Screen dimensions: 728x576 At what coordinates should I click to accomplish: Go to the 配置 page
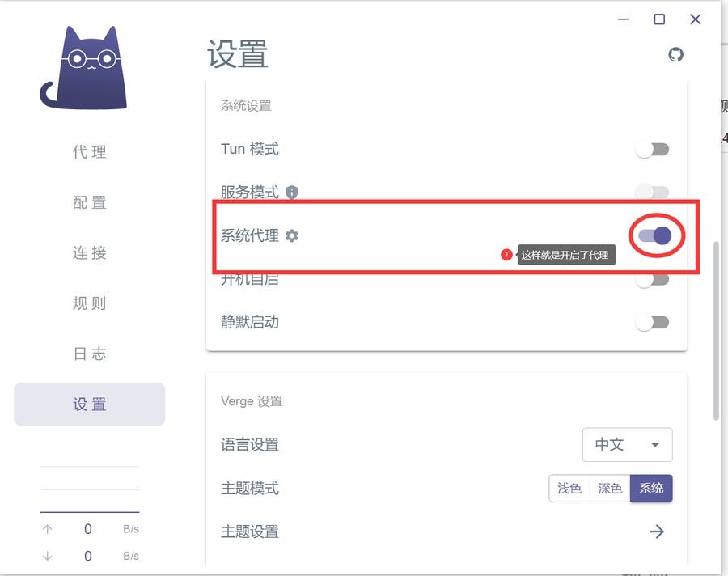(90, 202)
